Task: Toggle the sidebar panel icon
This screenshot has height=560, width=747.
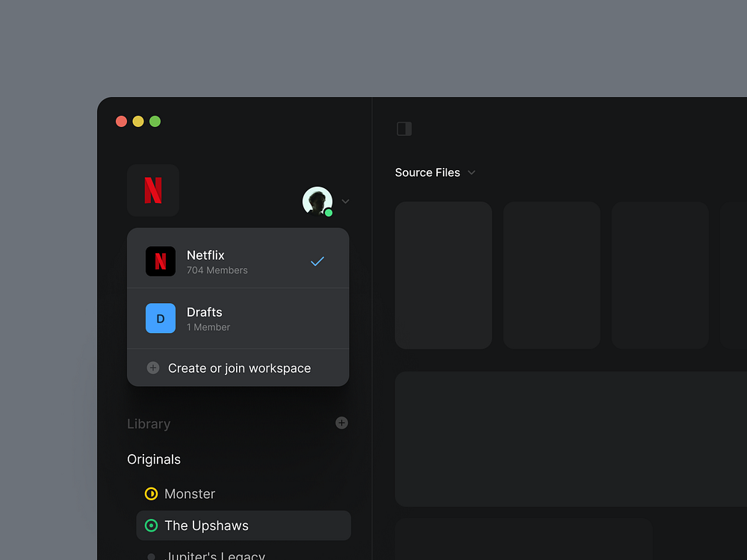Action: [x=404, y=129]
